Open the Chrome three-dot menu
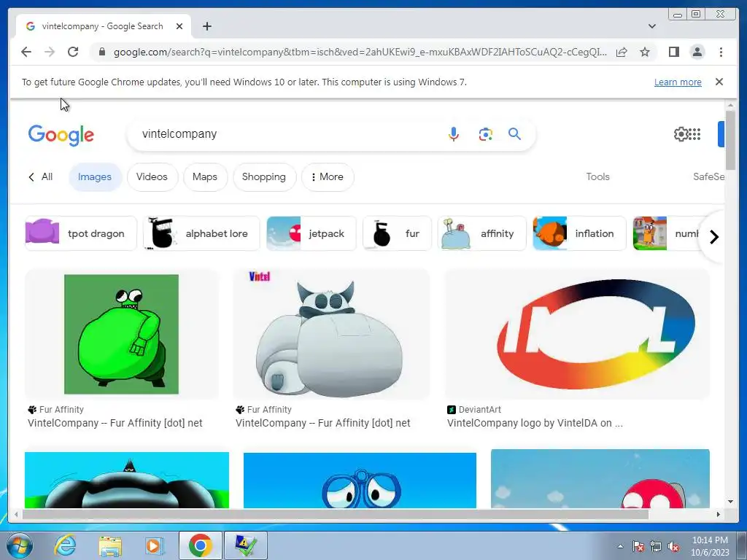 pyautogui.click(x=721, y=52)
